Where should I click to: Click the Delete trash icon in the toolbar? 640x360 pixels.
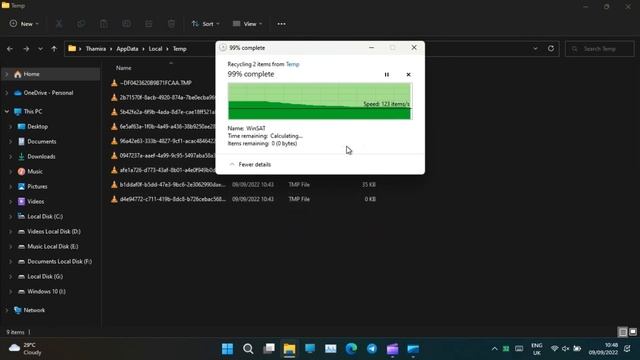tap(171, 24)
